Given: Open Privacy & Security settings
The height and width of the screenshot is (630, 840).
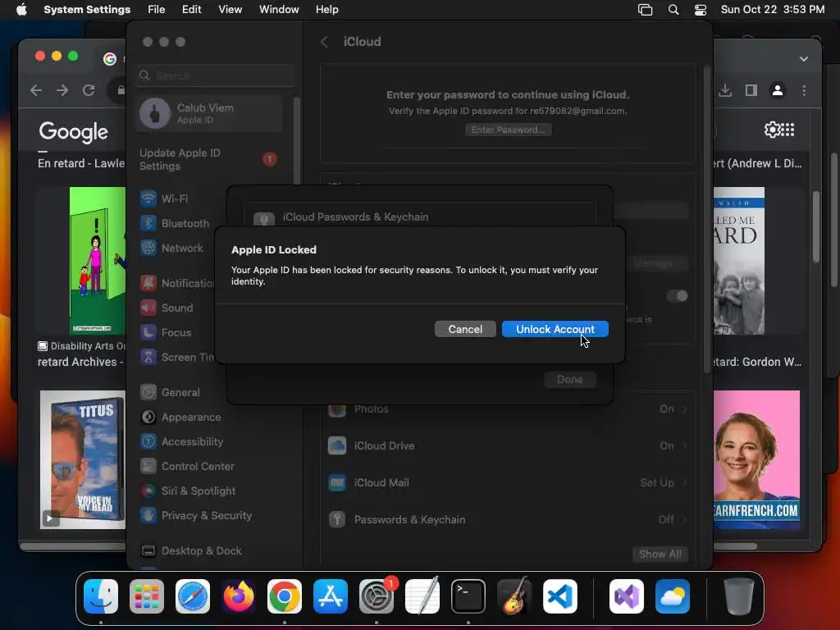Looking at the screenshot, I should [206, 516].
